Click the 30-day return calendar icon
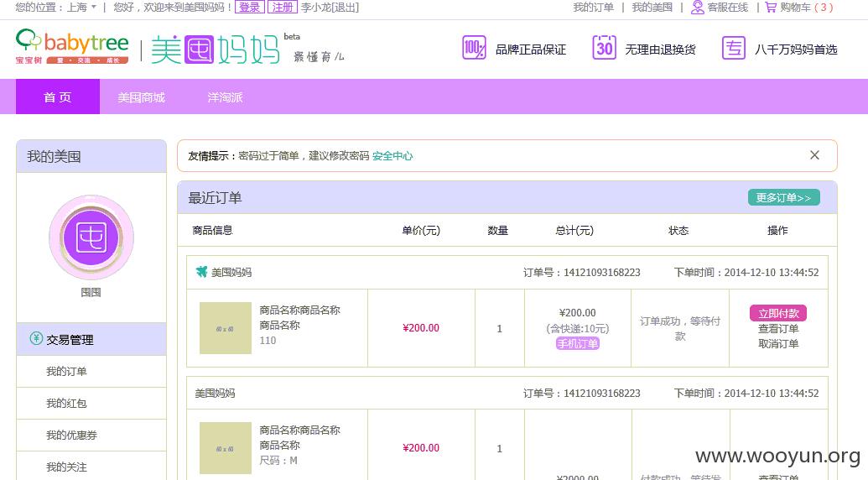868x480 pixels. 604,47
